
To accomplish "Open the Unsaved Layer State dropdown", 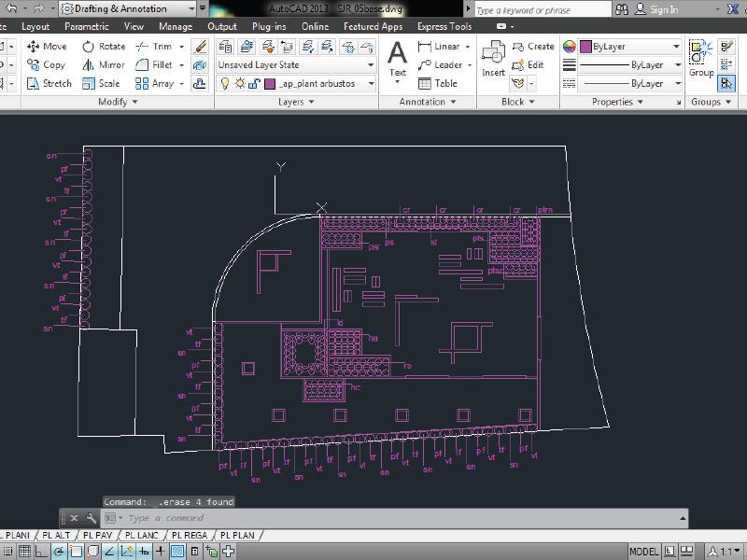I will (x=295, y=65).
